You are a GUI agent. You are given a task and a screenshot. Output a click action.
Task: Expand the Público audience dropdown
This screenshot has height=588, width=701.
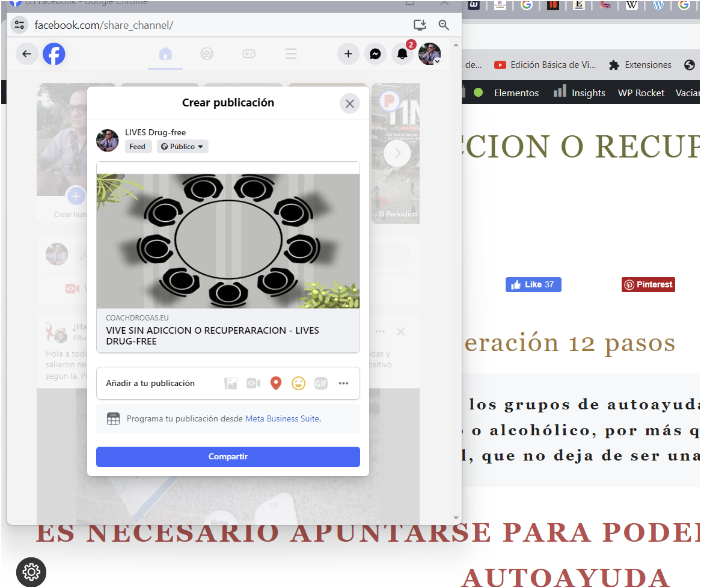click(x=182, y=147)
